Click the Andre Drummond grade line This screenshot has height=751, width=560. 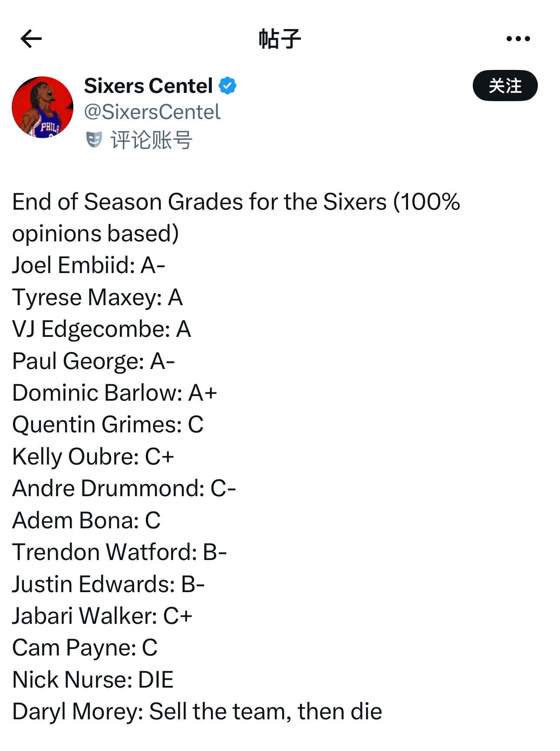coord(124,488)
